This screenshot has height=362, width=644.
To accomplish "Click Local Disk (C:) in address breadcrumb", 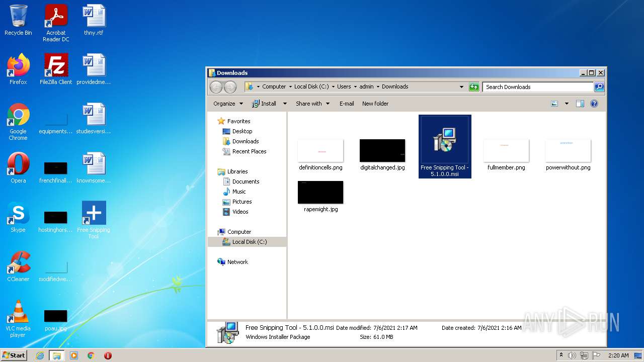I will pos(311,86).
